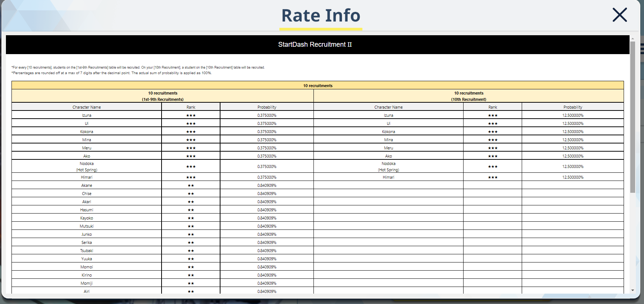Click right table 'Character Name' header
The height and width of the screenshot is (304, 644).
coord(388,107)
